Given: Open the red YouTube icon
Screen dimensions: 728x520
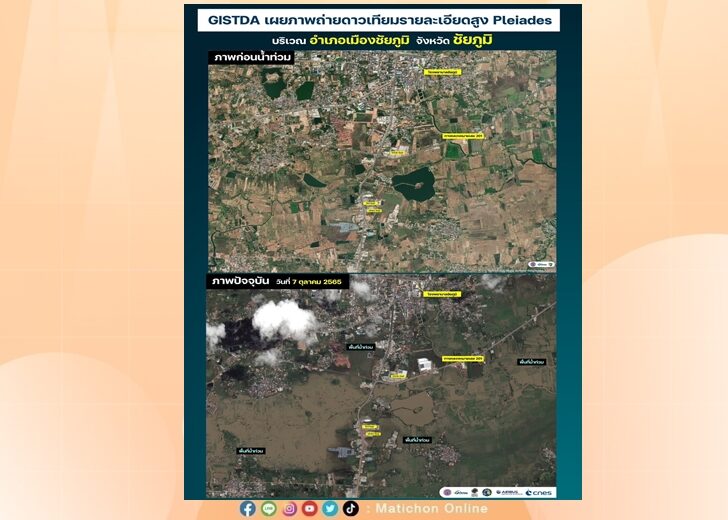Looking at the screenshot, I should 309,508.
